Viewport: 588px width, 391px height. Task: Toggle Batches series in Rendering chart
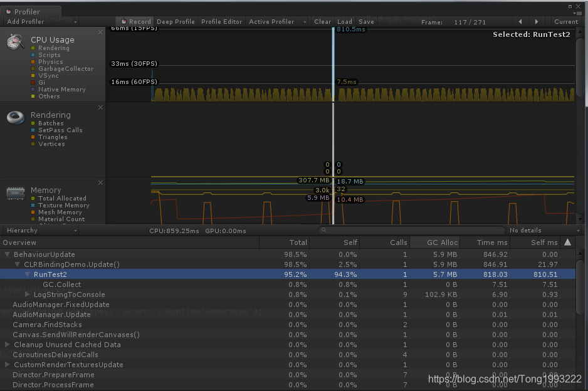click(x=33, y=123)
